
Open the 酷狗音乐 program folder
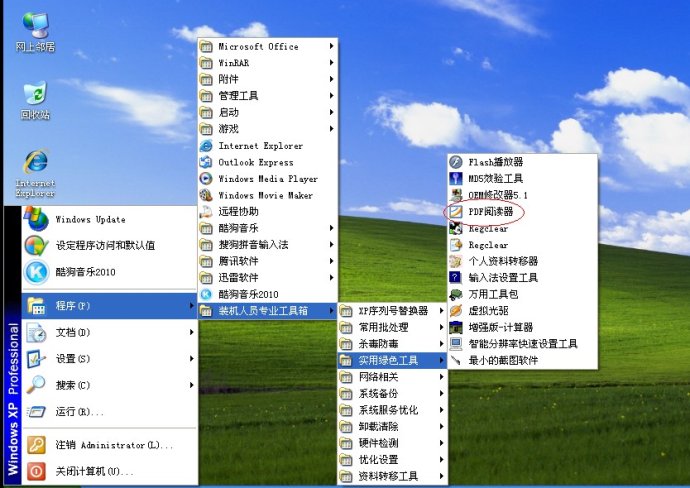click(268, 228)
